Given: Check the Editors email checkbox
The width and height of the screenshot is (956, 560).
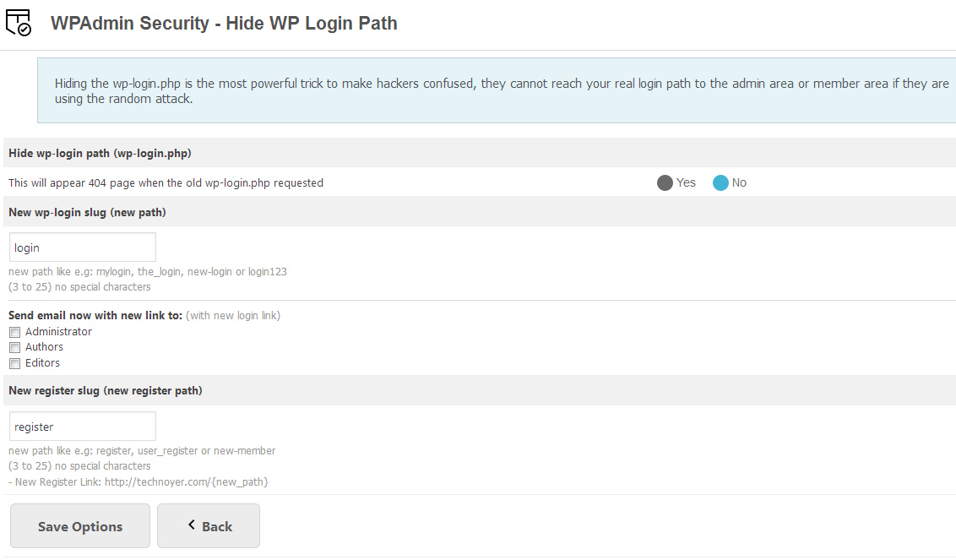Looking at the screenshot, I should pyautogui.click(x=14, y=363).
